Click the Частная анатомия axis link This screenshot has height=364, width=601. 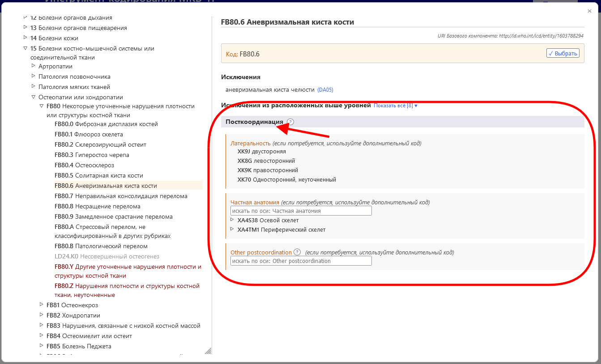point(255,202)
